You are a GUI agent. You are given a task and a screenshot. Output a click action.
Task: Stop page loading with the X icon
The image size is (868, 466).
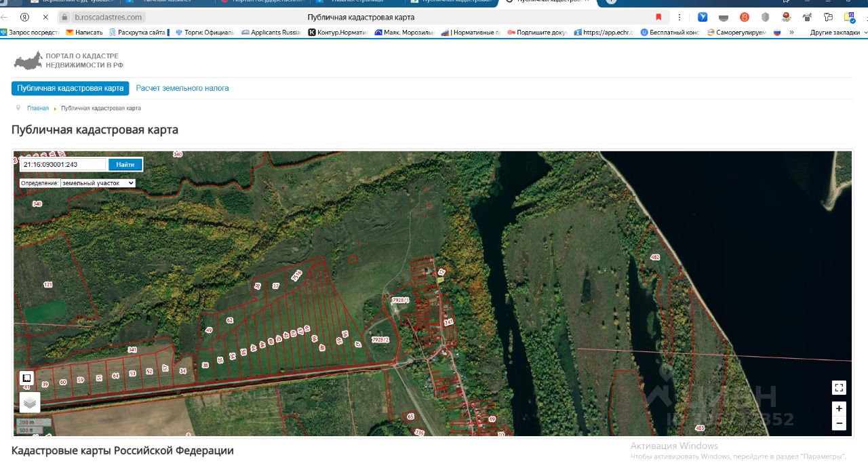(x=45, y=17)
